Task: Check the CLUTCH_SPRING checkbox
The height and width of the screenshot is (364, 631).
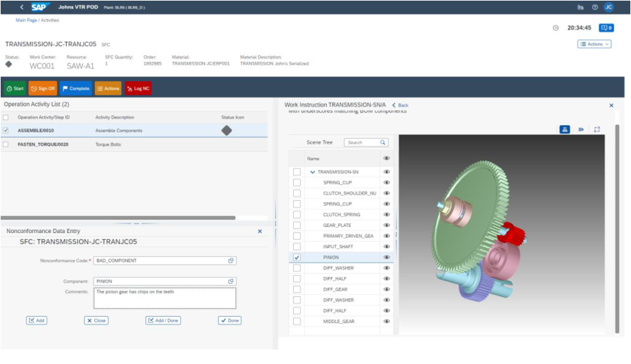Action: pyautogui.click(x=296, y=215)
